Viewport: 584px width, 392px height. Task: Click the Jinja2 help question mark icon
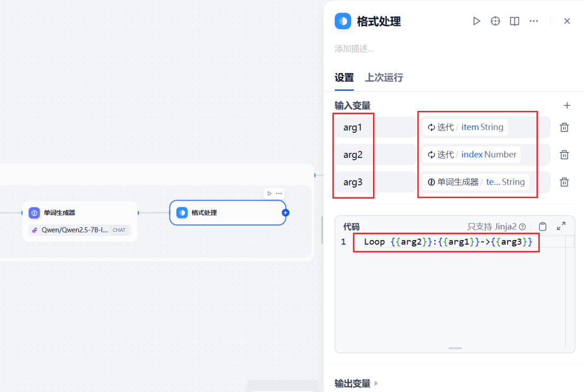click(x=522, y=226)
